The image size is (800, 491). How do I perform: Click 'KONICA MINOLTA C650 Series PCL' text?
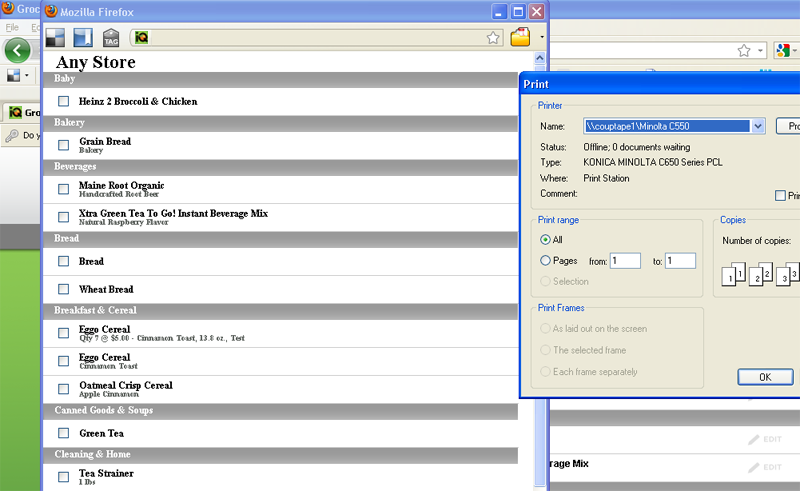653,162
